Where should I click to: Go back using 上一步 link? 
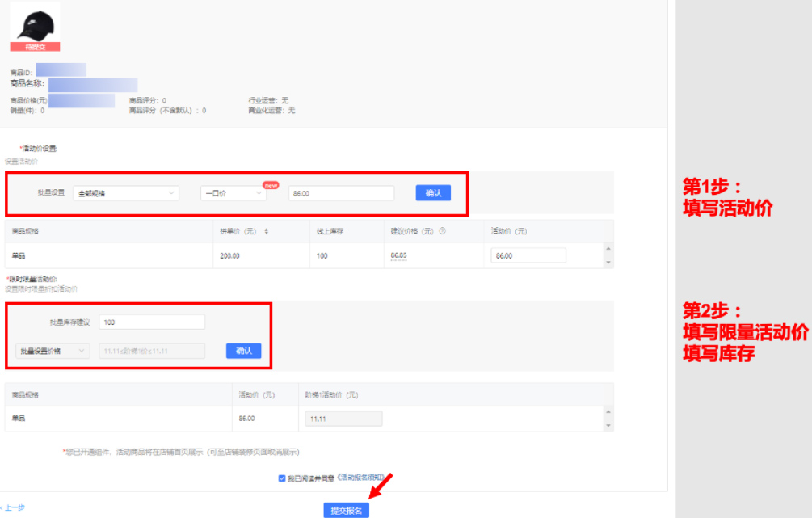pos(14,507)
